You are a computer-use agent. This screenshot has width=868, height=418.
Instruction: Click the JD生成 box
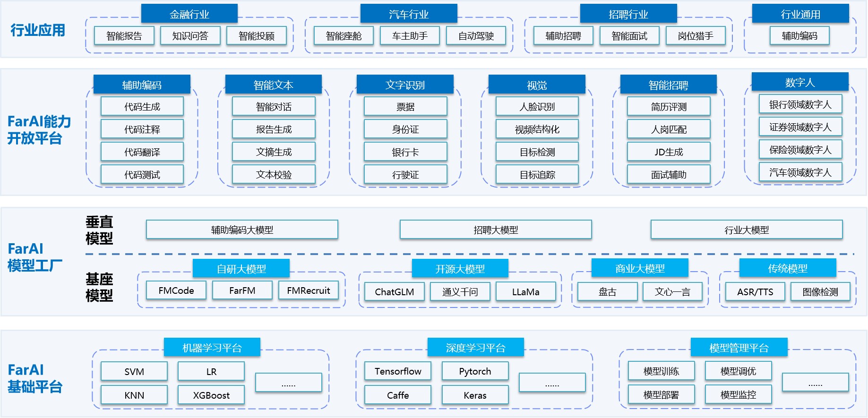pyautogui.click(x=669, y=152)
